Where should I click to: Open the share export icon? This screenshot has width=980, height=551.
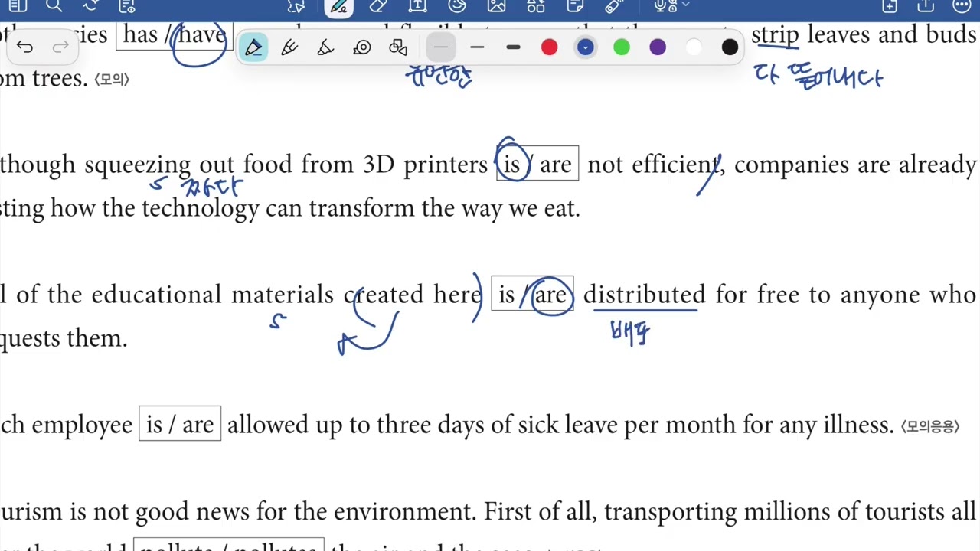tap(926, 5)
